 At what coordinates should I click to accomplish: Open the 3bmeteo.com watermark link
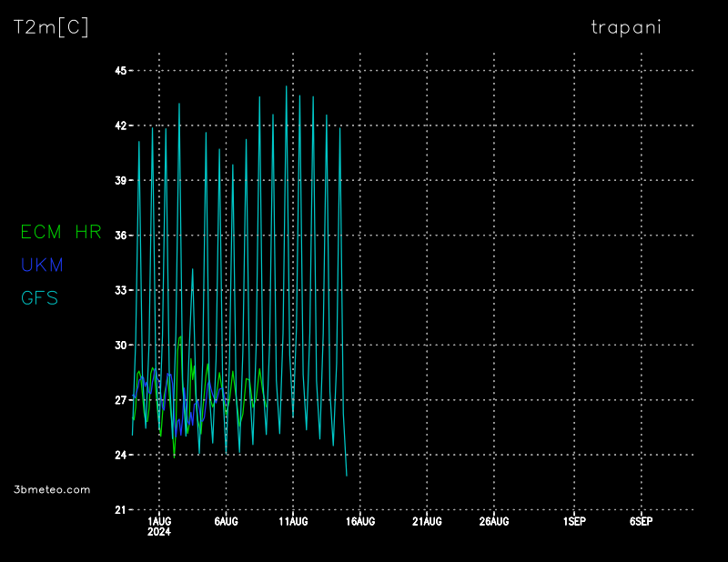(x=53, y=489)
